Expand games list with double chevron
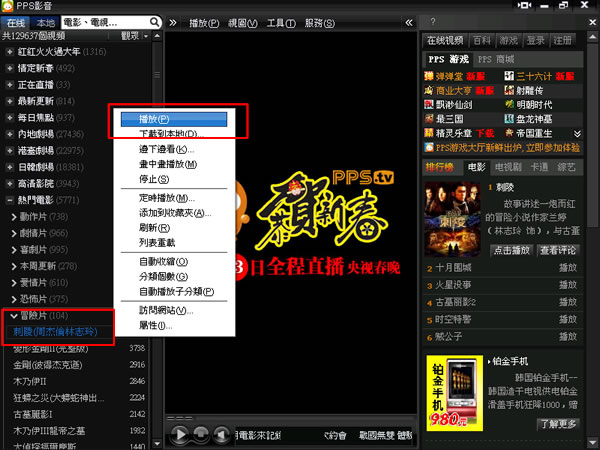Image resolution: width=600 pixels, height=450 pixels. [577, 134]
